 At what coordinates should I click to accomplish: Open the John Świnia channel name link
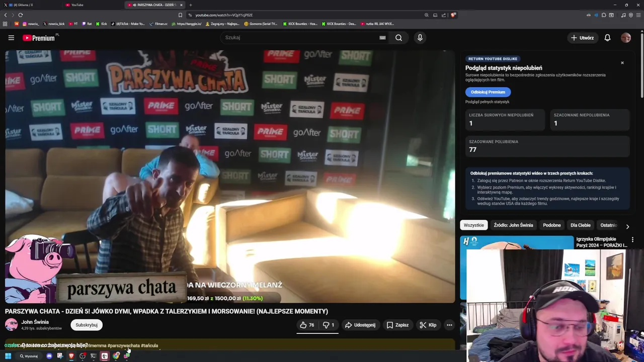click(35, 322)
